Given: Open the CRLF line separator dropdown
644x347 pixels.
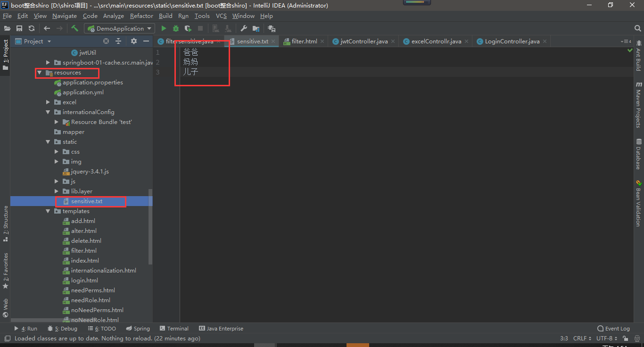Looking at the screenshot, I should point(582,338).
